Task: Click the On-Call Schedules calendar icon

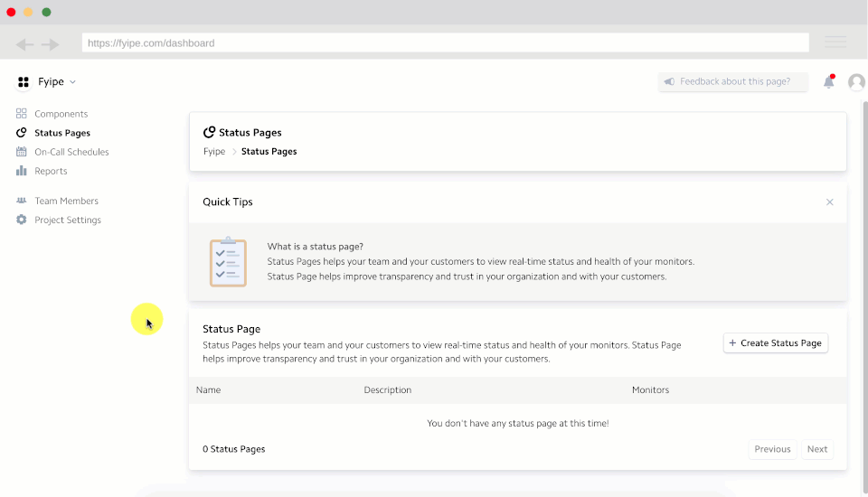Action: point(21,152)
